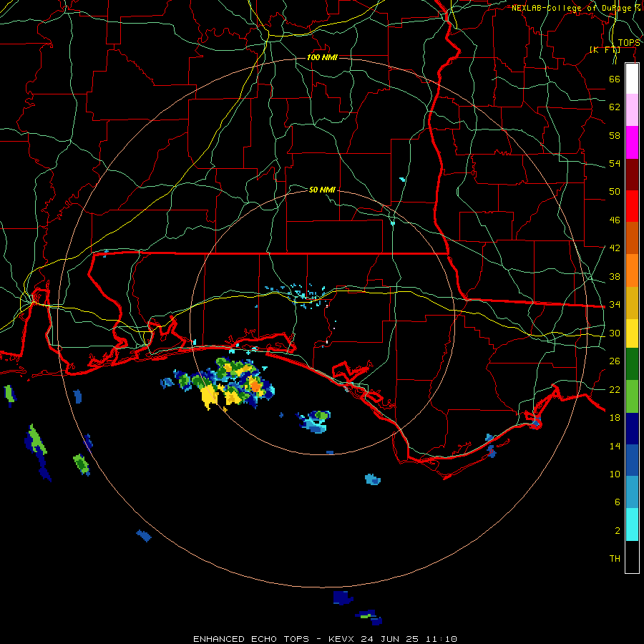Click the legend value '34'
The height and width of the screenshot is (644, 644).
615,305
